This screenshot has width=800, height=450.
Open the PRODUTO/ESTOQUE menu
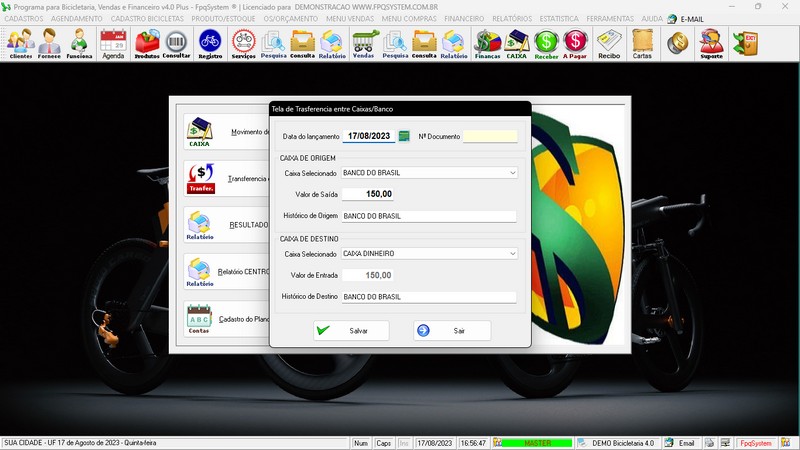point(223,18)
